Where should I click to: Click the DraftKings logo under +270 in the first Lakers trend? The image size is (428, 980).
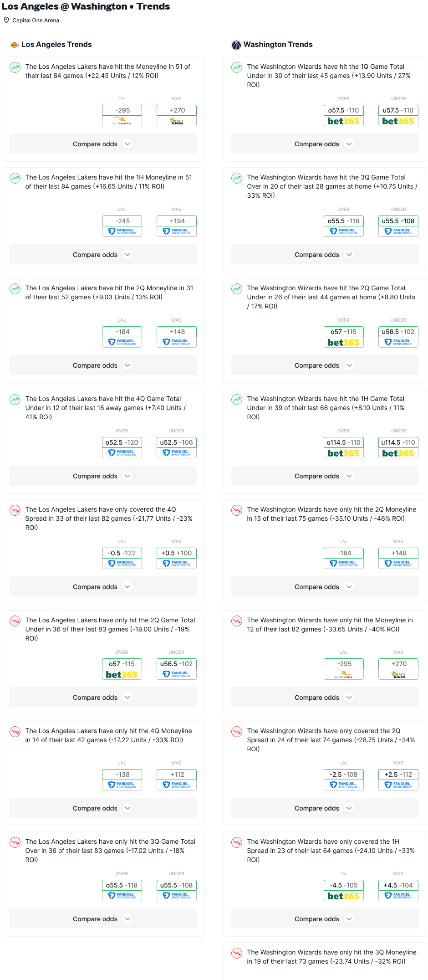coord(177,121)
